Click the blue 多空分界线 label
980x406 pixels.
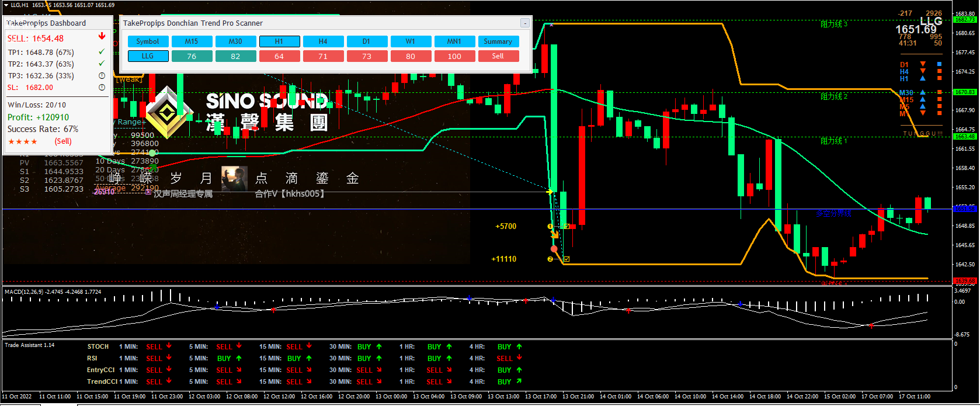click(x=833, y=213)
